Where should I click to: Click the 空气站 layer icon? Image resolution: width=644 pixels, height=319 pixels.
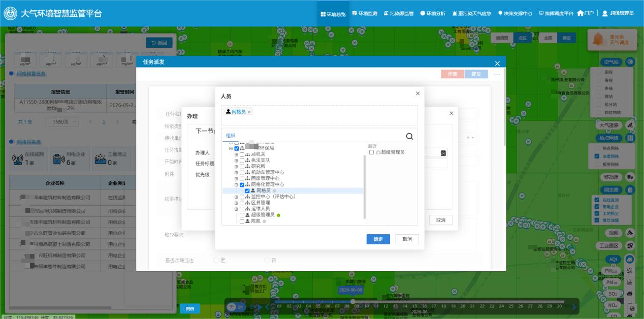point(630,62)
